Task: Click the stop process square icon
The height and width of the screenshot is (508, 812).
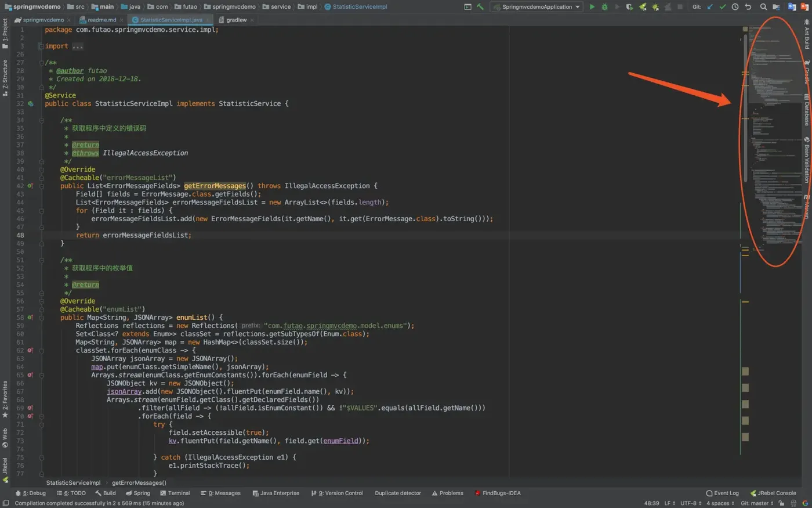Action: click(x=680, y=7)
